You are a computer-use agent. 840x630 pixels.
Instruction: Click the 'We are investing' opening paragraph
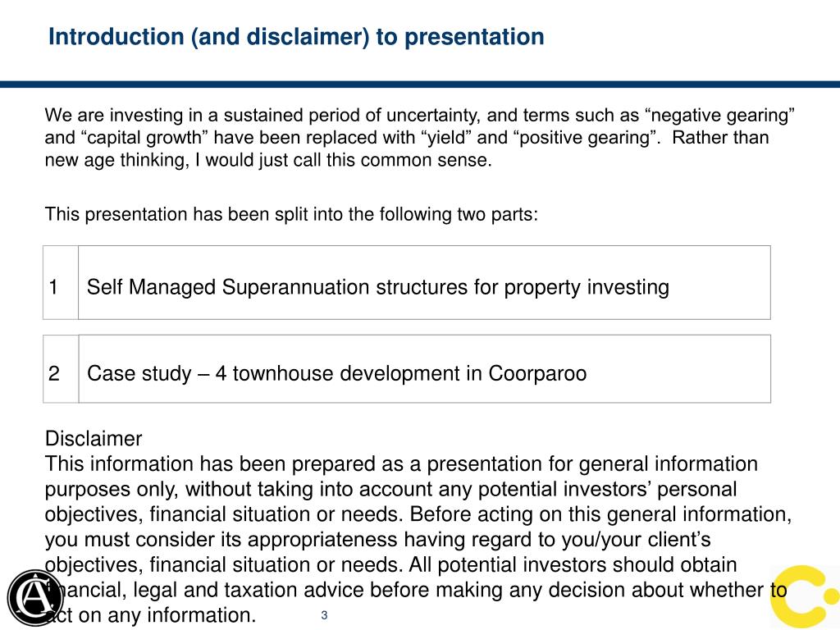click(419, 138)
